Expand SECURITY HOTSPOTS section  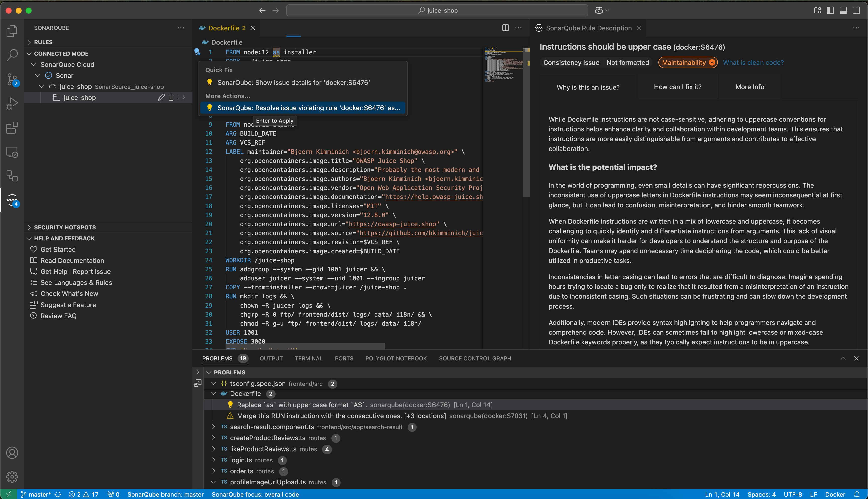65,227
